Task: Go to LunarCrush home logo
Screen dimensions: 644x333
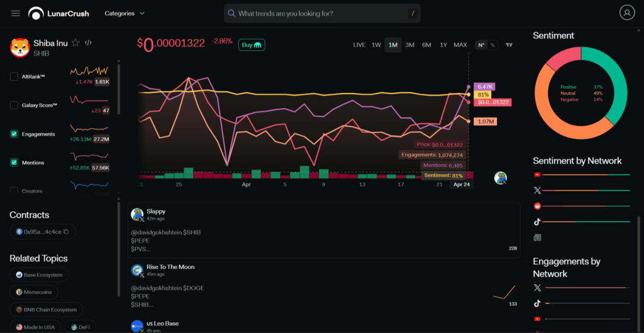Action: click(x=58, y=14)
